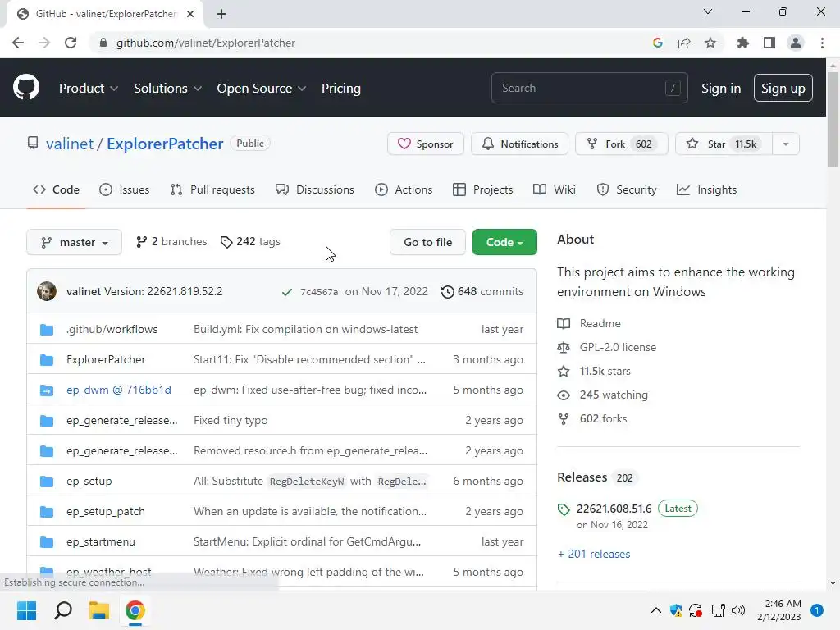
Task: Open Chrome profile avatar
Action: pyautogui.click(x=796, y=43)
